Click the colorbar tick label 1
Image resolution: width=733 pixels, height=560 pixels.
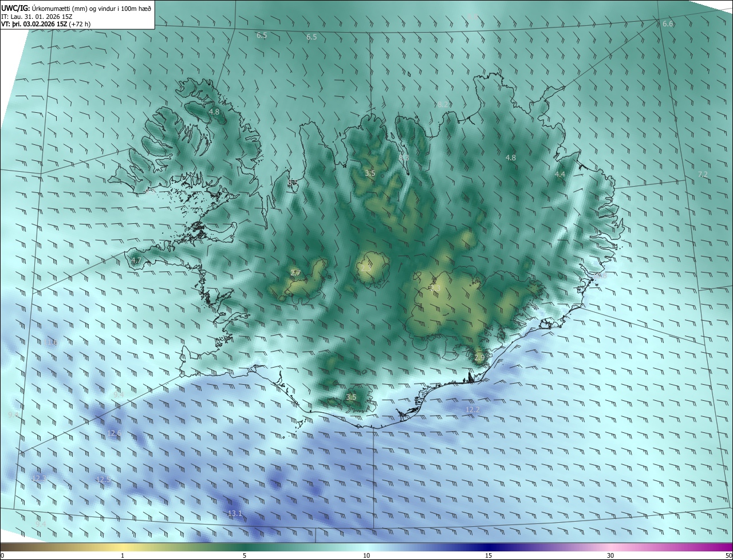pos(123,555)
